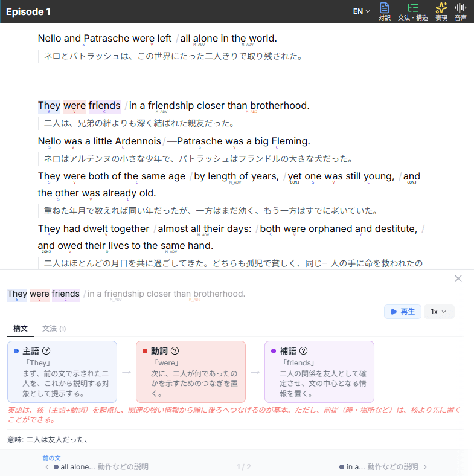Click Japanese translation 'ネロとパトラッシュは、この世界に...'
The image size is (474, 476).
click(173, 56)
